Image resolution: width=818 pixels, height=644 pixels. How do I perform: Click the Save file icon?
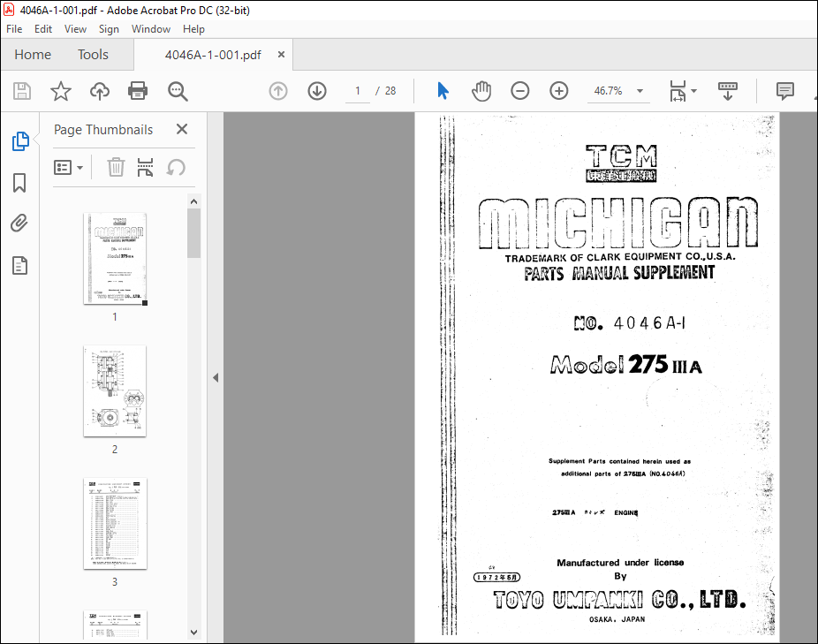(x=22, y=91)
